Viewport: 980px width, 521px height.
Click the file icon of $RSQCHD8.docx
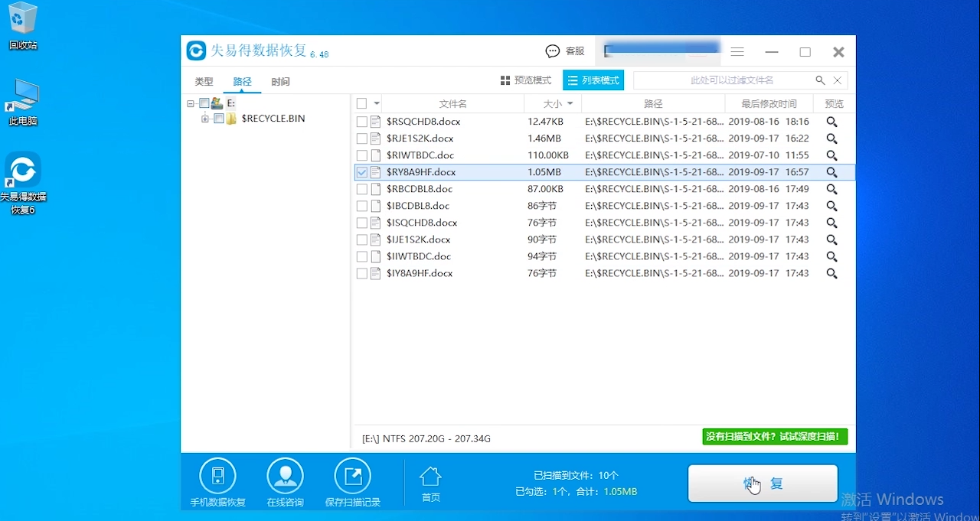pos(376,122)
